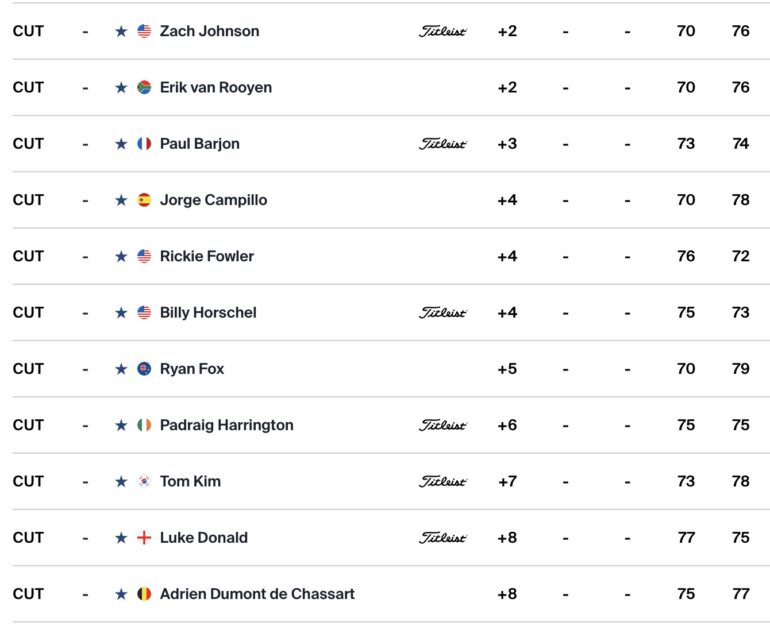Screen dimensions: 770x626
Task: Expand Paul Barjon's row via CUT label
Action: pos(28,143)
